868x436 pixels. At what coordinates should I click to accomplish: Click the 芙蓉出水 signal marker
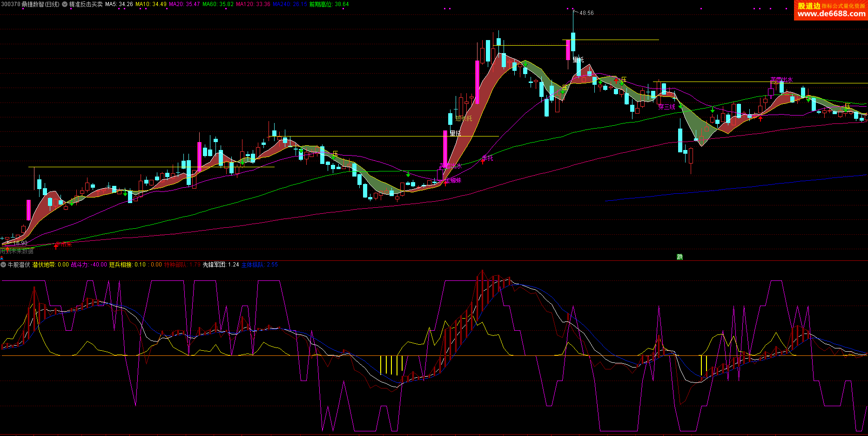tap(781, 80)
